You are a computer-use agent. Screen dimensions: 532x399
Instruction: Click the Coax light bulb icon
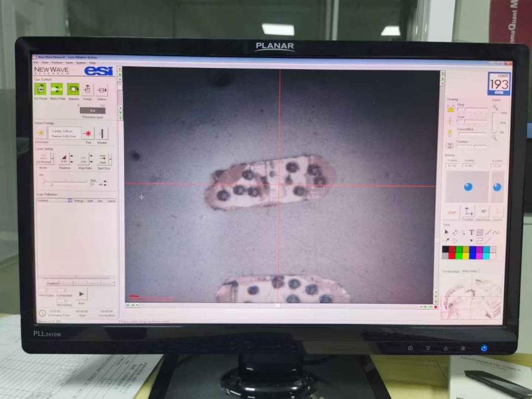coord(450,121)
